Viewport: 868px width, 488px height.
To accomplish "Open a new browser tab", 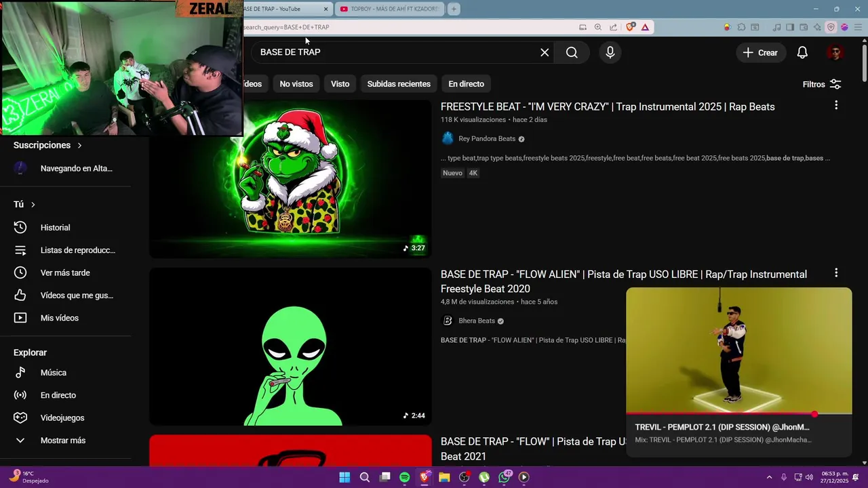I will pos(454,9).
